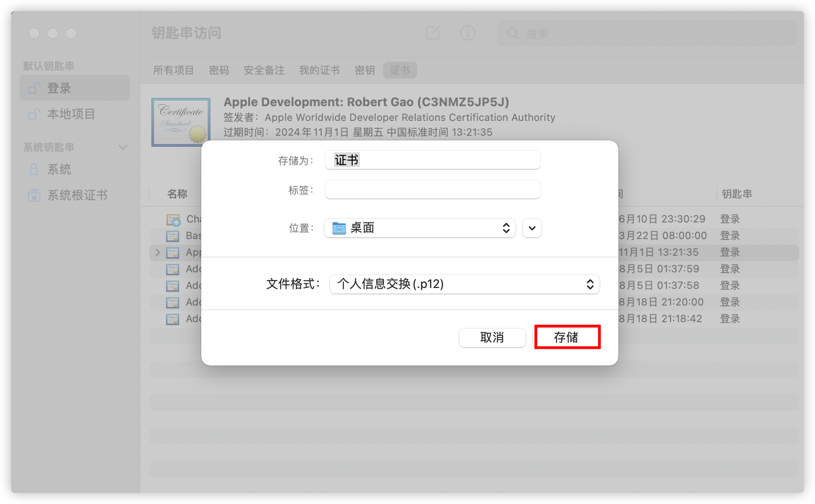
Task: Click the info icon in toolbar
Action: 467,33
